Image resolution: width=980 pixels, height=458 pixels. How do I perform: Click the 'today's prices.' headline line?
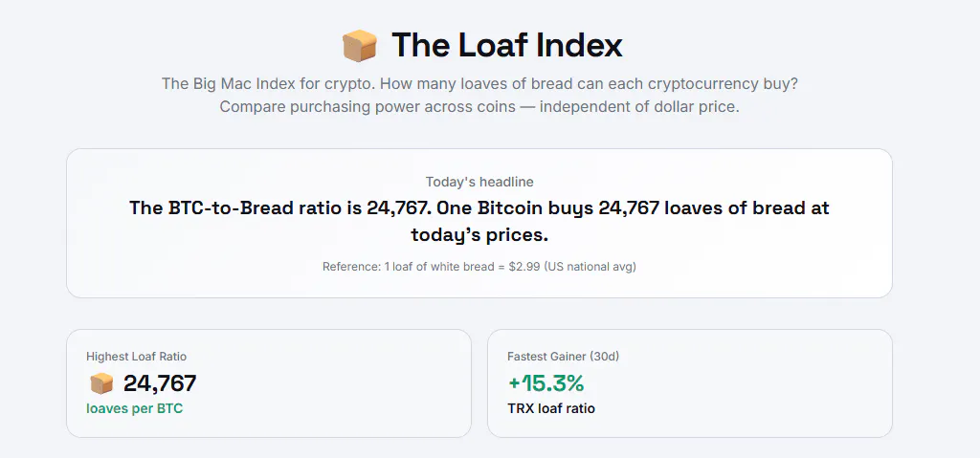tap(479, 235)
